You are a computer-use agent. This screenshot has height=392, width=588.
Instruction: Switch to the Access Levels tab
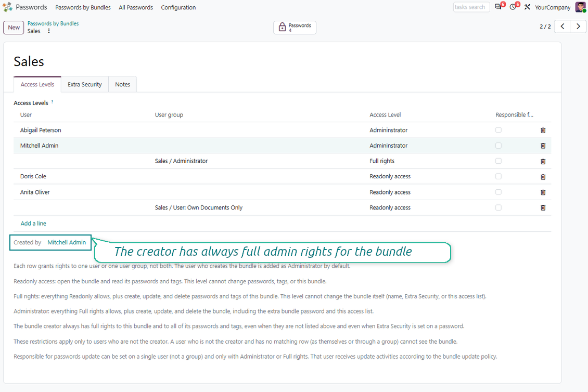[37, 84]
